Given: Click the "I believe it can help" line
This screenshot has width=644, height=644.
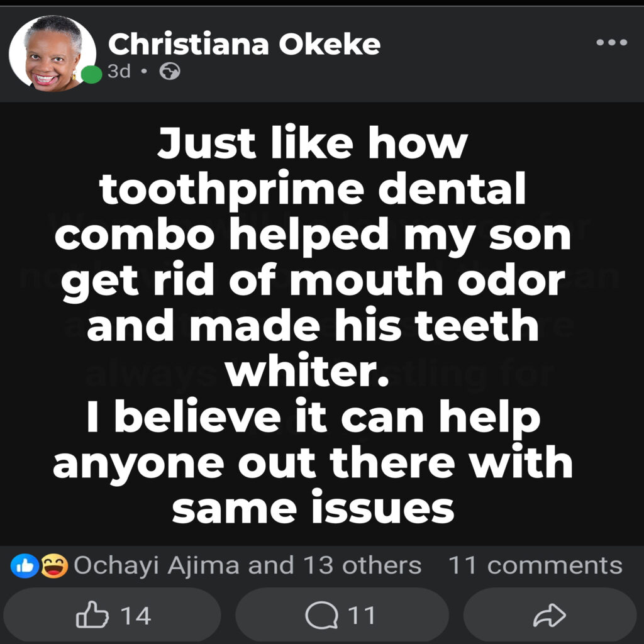Looking at the screenshot, I should (x=313, y=417).
